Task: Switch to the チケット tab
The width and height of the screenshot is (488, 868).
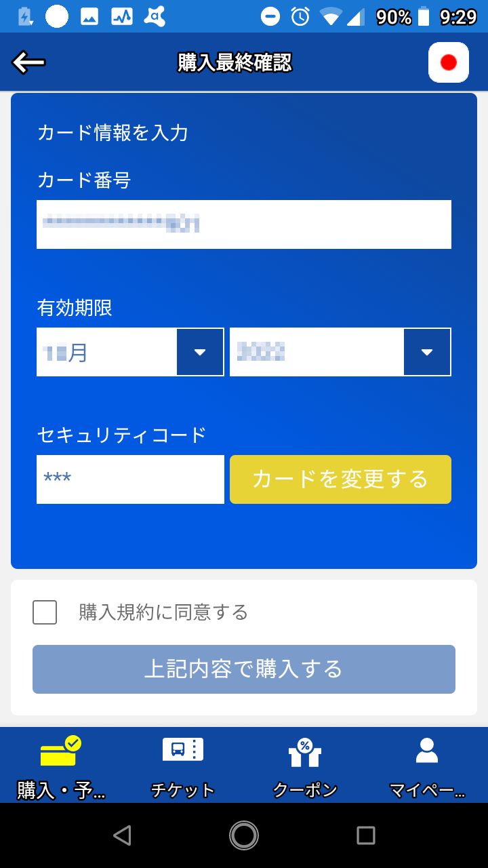Action: coord(182,790)
